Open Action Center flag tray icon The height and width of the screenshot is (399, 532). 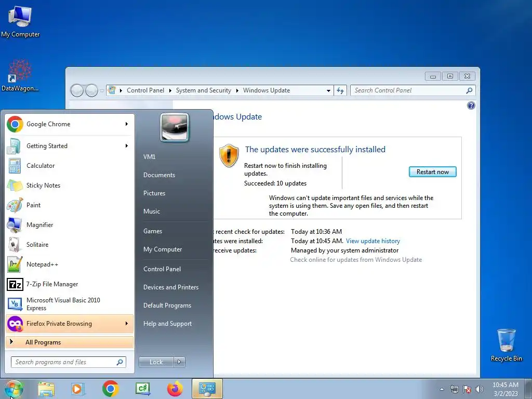point(467,389)
